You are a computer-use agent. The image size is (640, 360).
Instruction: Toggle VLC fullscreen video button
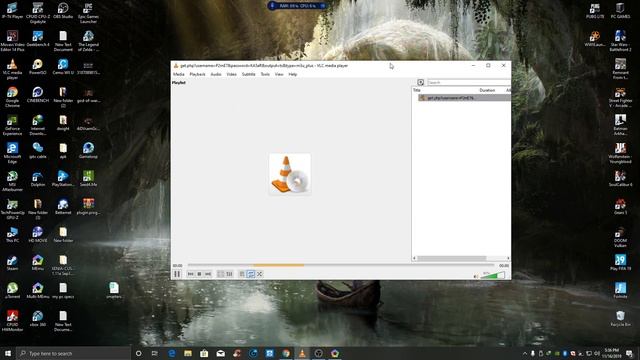click(x=220, y=274)
